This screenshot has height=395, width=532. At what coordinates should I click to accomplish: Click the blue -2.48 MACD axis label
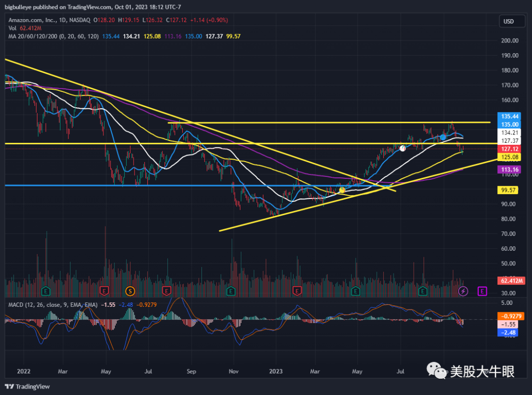click(x=507, y=332)
